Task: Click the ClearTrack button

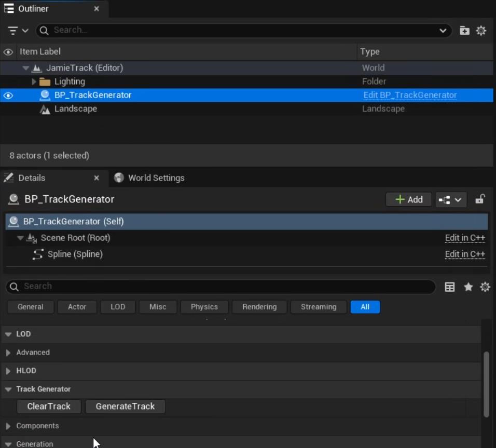Action: point(48,406)
